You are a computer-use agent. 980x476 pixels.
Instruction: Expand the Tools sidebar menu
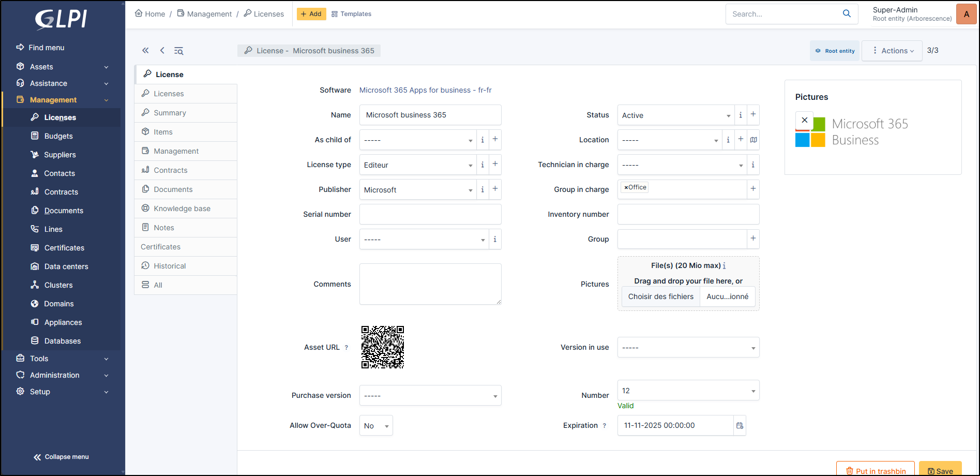[x=62, y=359]
